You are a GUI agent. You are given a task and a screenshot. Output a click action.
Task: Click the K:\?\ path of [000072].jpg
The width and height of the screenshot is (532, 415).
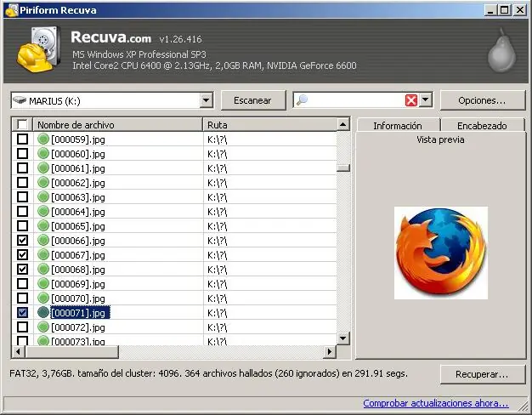coord(218,327)
